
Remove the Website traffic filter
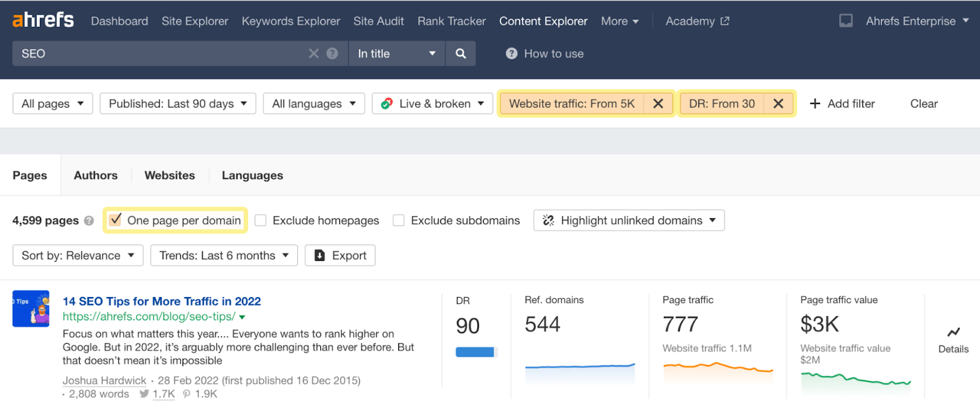coord(658,103)
